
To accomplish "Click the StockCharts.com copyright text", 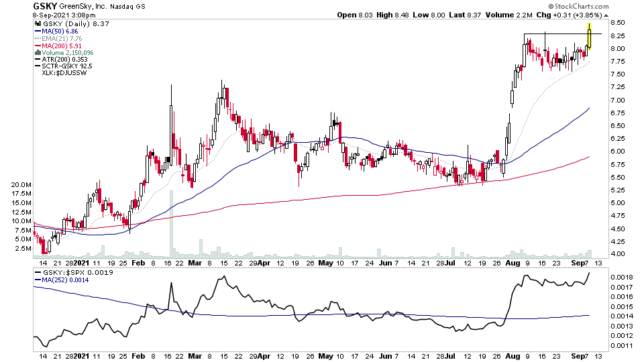I will [x=578, y=6].
